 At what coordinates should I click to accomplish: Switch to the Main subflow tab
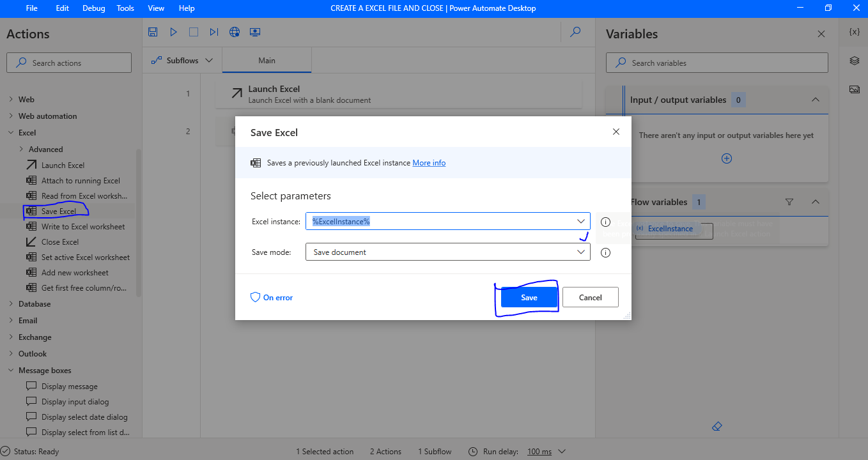pos(266,59)
